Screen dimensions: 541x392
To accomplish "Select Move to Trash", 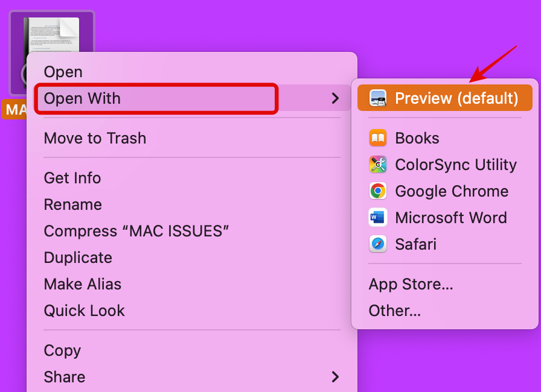I will coord(95,138).
